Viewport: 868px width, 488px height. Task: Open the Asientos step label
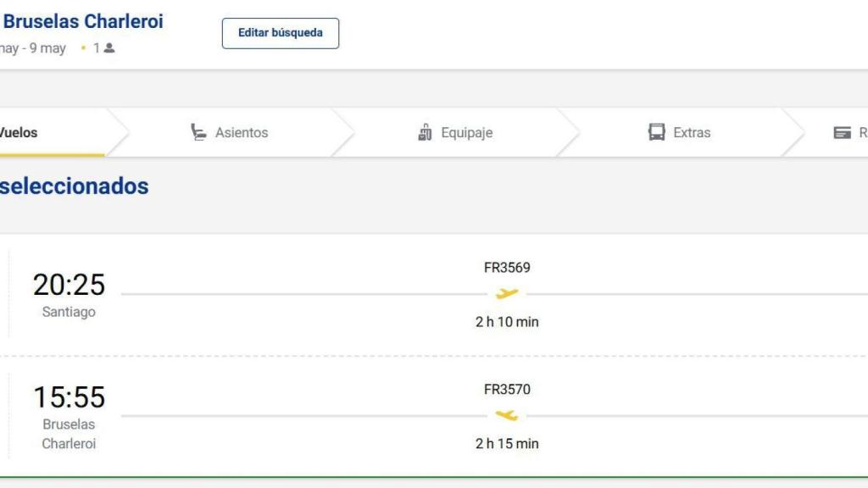point(241,132)
